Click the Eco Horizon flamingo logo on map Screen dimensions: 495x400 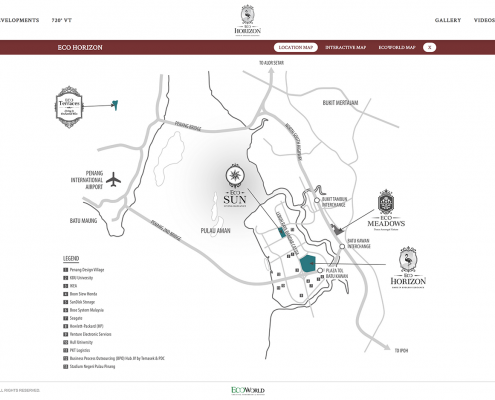click(x=408, y=267)
